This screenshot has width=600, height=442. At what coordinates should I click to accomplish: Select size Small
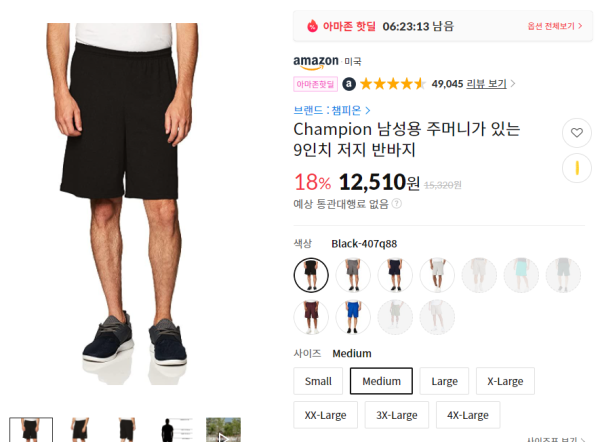[x=318, y=381]
